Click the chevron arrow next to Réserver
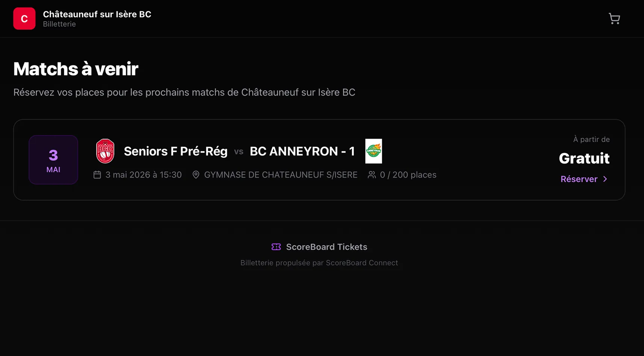This screenshot has width=644, height=356. 605,179
